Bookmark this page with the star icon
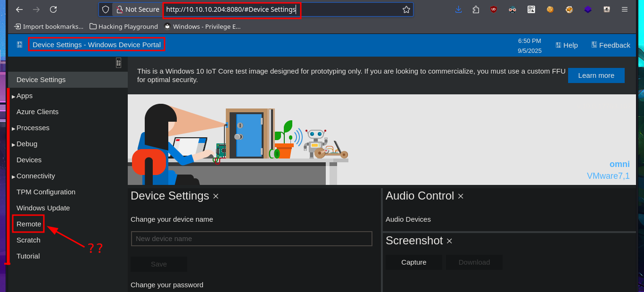The image size is (644, 292). (406, 9)
